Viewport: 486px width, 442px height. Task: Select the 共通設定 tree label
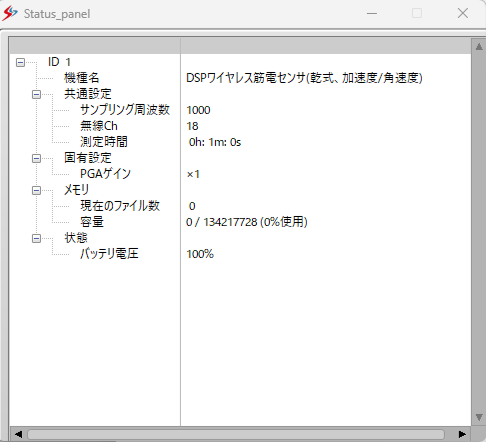88,94
